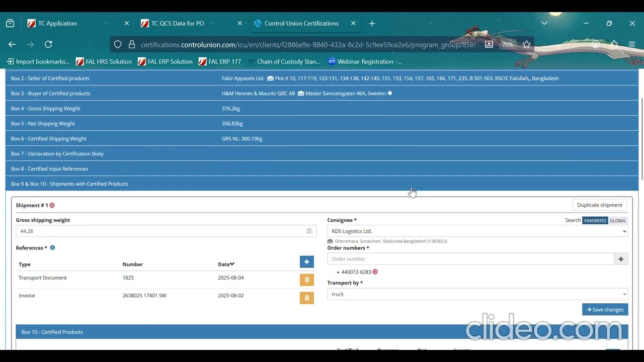This screenshot has width=644, height=362.
Task: Click the Box 10 - Certified Products header
Action: [x=322, y=332]
